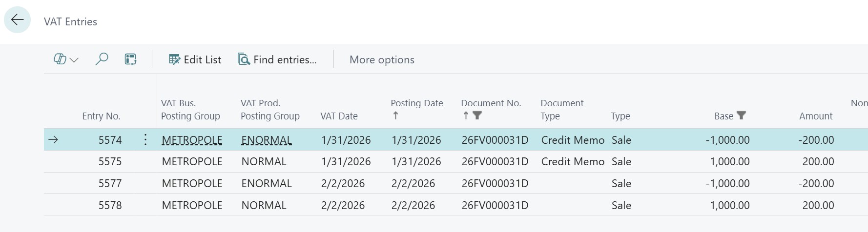Sort by Entry No. column header
The image size is (868, 232).
pyautogui.click(x=101, y=116)
